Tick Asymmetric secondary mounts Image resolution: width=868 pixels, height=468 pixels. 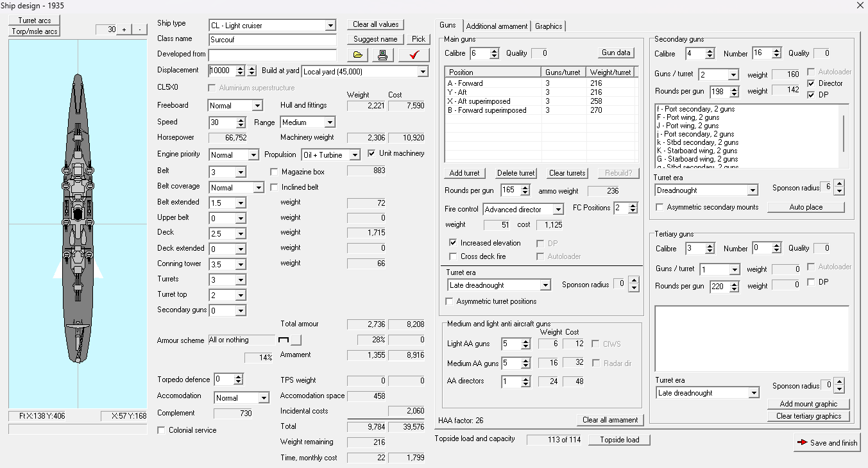click(660, 207)
